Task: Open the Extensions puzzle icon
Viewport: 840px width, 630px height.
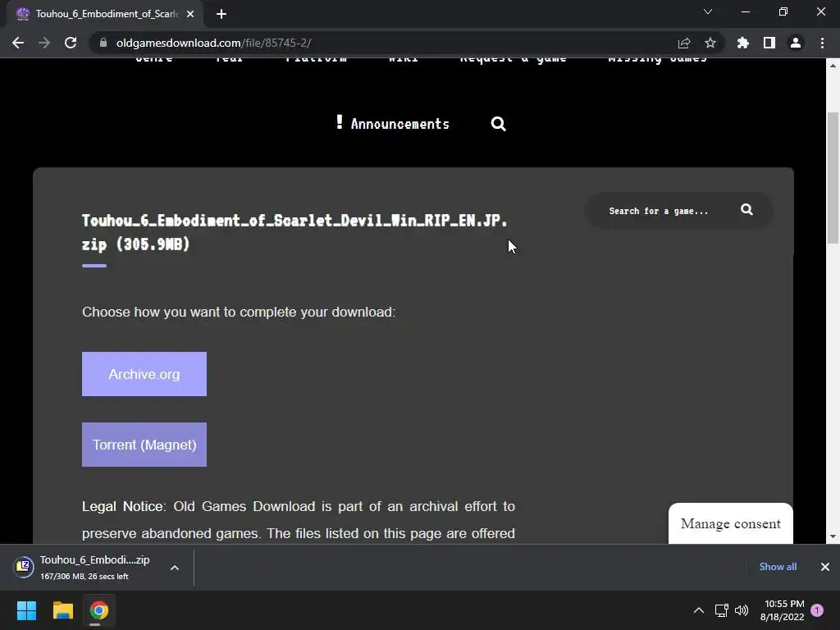Action: [742, 43]
